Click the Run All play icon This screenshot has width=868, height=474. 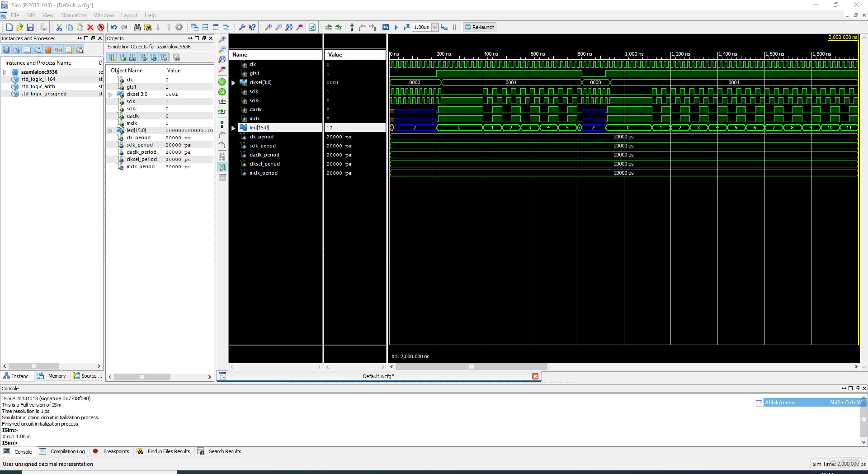396,27
